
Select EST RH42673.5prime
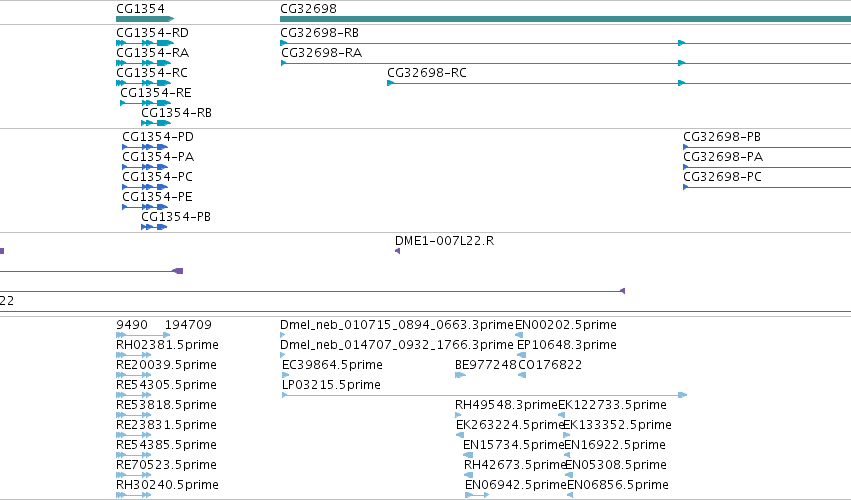click(516, 465)
